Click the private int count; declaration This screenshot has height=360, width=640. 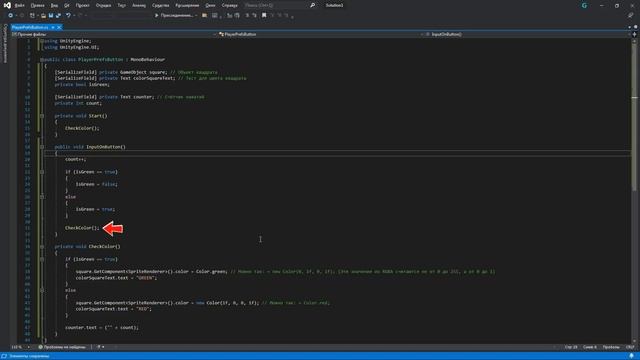(78, 103)
